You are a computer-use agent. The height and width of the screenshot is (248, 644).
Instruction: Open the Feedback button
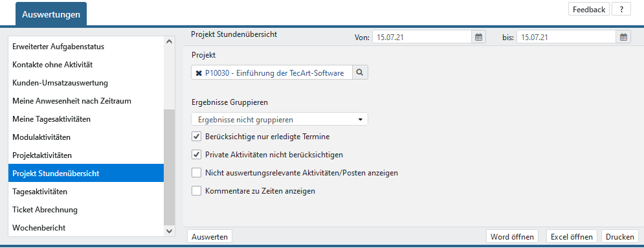pyautogui.click(x=589, y=10)
